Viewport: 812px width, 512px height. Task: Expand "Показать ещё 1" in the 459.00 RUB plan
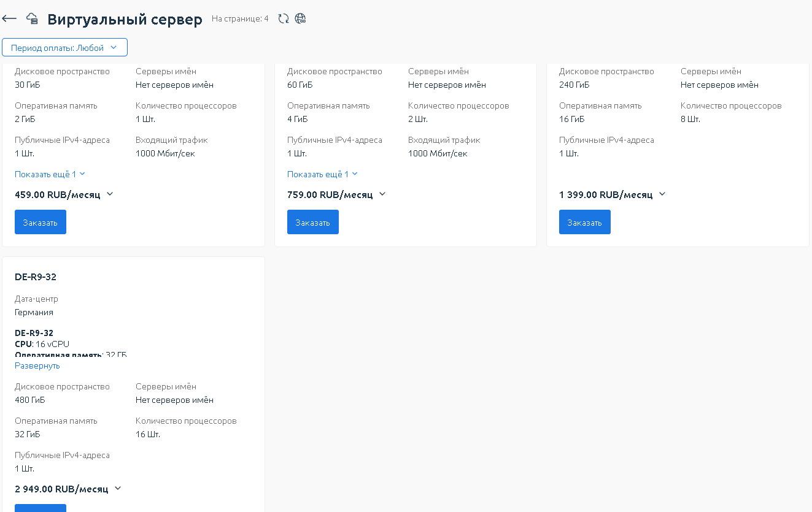50,174
